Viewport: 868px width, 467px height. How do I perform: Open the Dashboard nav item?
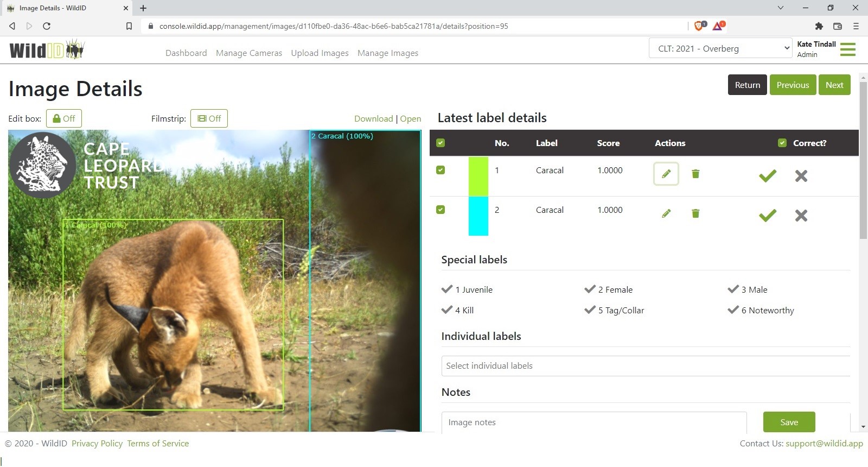coord(186,53)
